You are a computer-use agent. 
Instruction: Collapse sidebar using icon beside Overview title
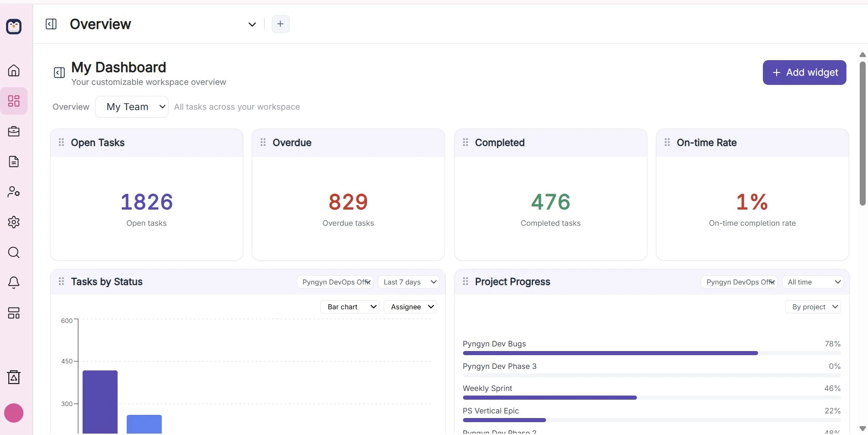pos(51,24)
